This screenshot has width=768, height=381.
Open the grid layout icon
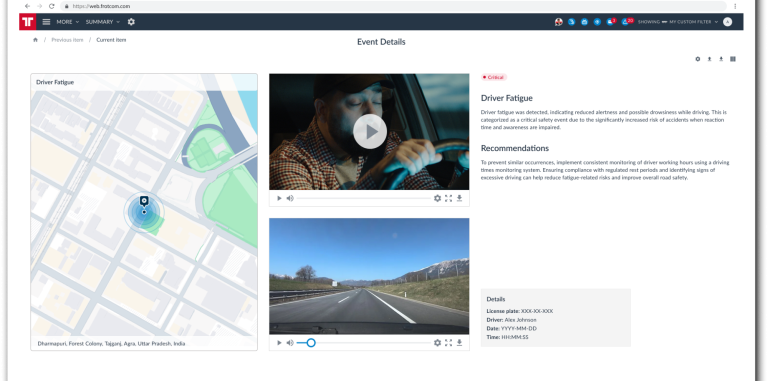click(x=733, y=59)
